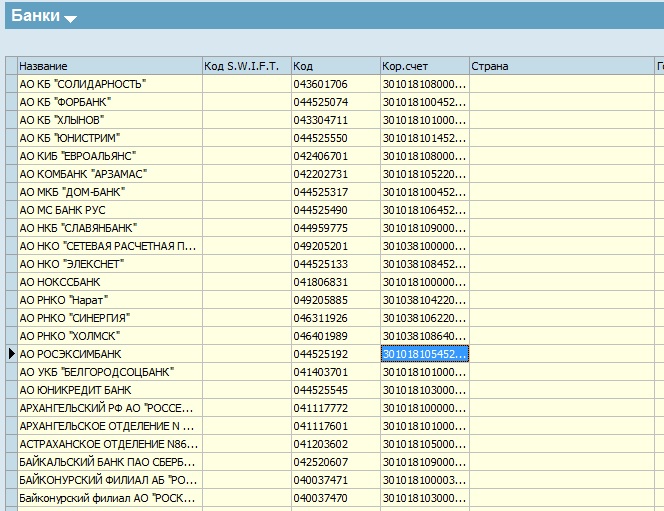The image size is (664, 511).
Task: Select АО ЮНИКРЕДИТ БАНК name cell
Action: [x=110, y=390]
